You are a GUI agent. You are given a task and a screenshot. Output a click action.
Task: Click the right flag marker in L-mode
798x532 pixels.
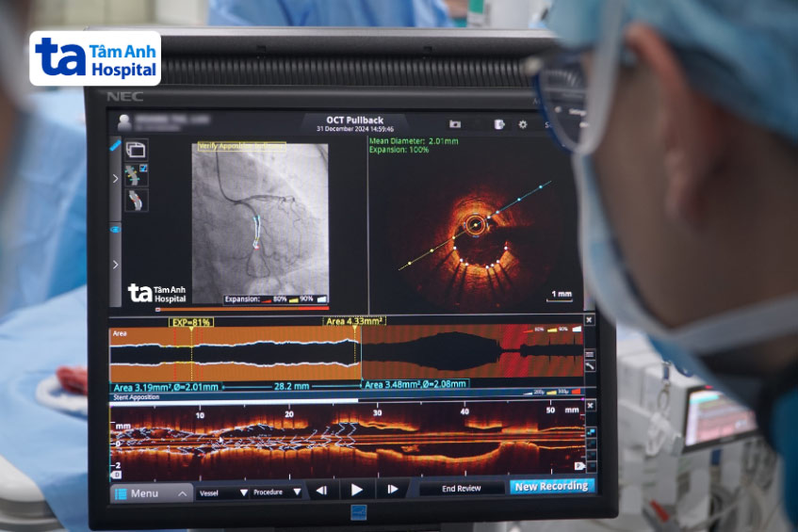578,466
